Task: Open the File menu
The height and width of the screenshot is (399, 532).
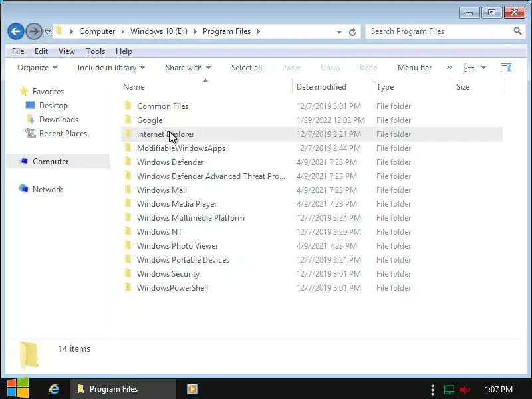Action: pyautogui.click(x=18, y=51)
